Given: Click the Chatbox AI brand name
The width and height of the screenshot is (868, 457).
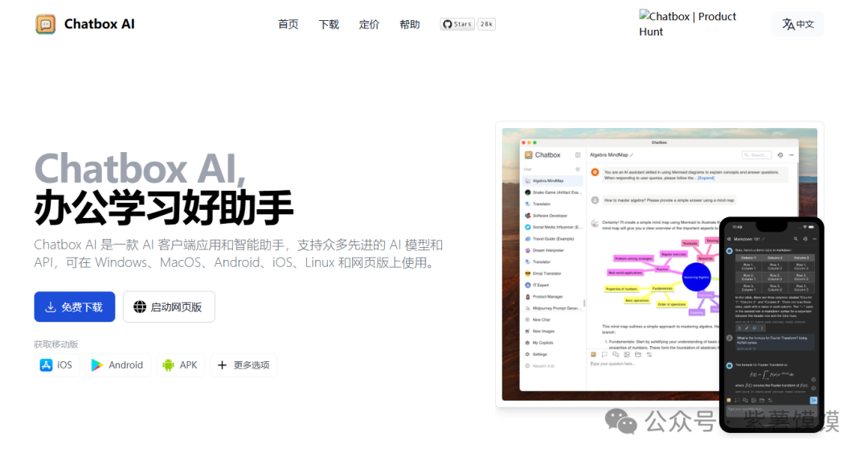Looking at the screenshot, I should (99, 24).
